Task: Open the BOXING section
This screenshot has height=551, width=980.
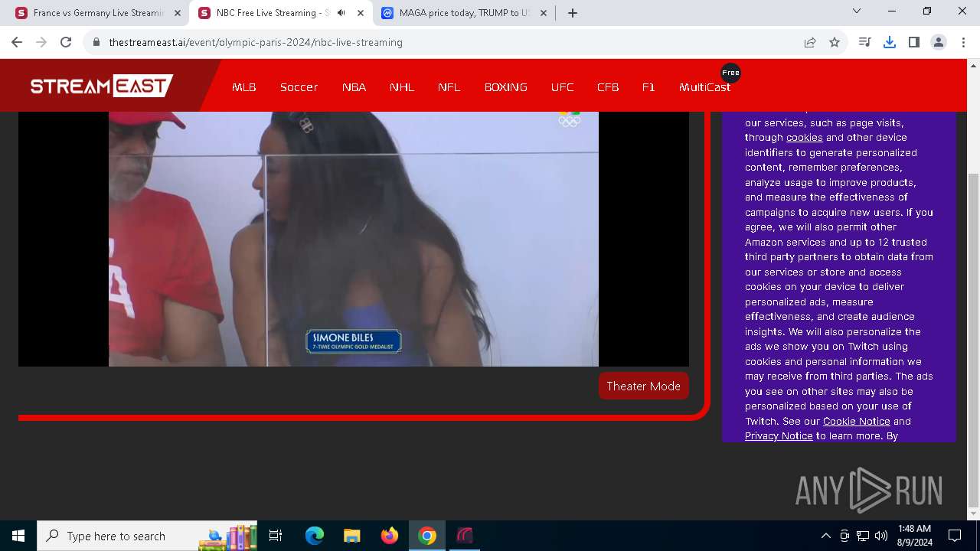Action: pyautogui.click(x=506, y=87)
